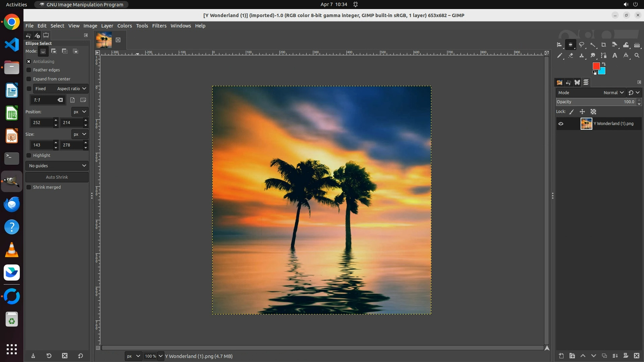Select the Crop tool
Screen dimensions: 644x362
click(x=604, y=45)
